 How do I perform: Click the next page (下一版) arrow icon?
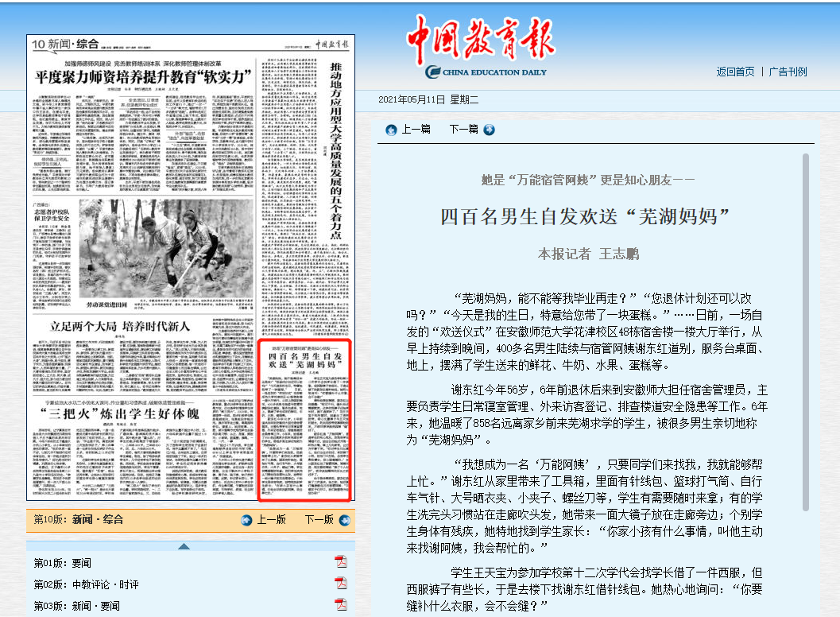pyautogui.click(x=343, y=520)
